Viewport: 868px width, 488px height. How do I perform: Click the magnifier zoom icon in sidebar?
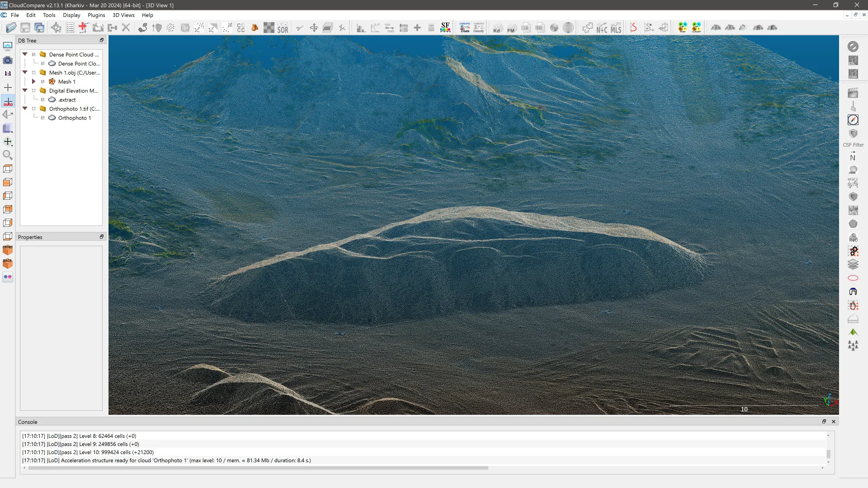pos(8,155)
